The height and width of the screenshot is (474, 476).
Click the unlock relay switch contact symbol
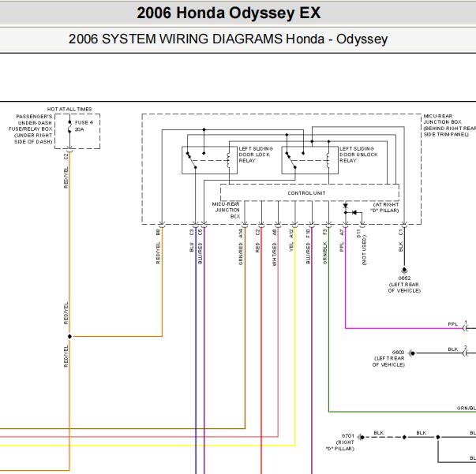(293, 160)
